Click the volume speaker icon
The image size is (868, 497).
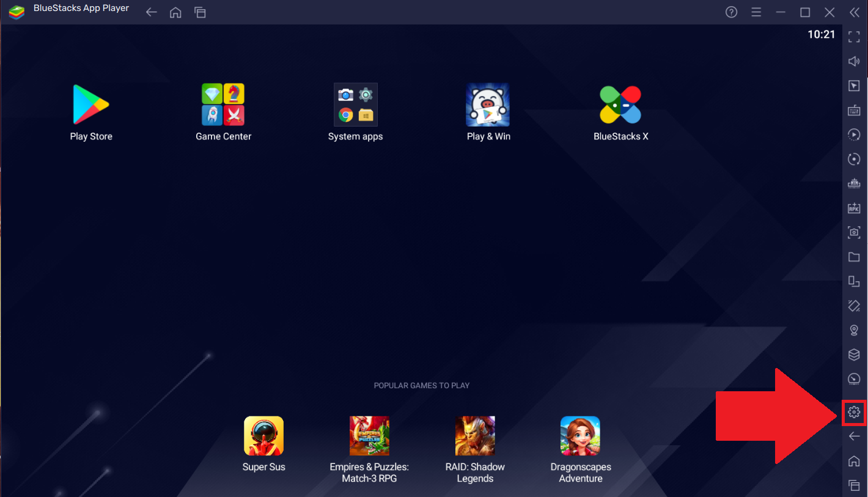[x=854, y=61]
